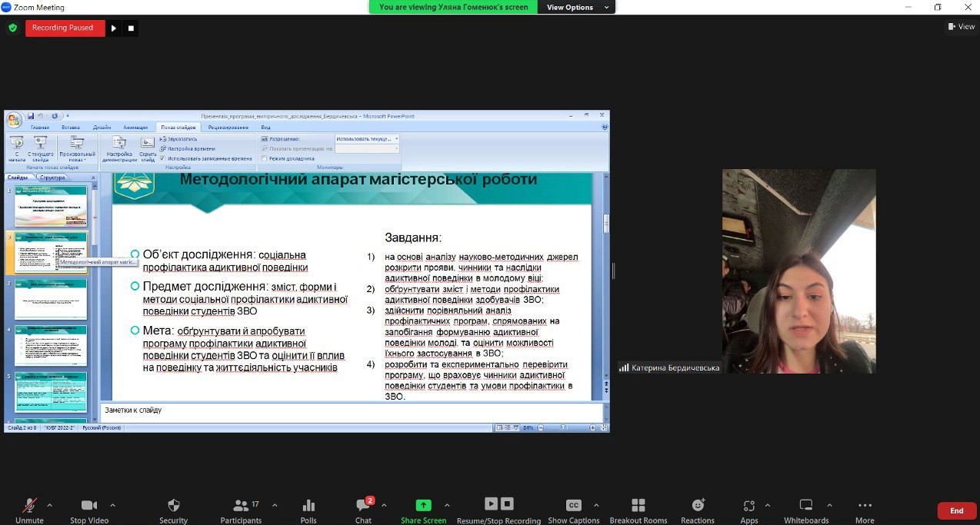Click the green Share Screen icon

click(423, 505)
